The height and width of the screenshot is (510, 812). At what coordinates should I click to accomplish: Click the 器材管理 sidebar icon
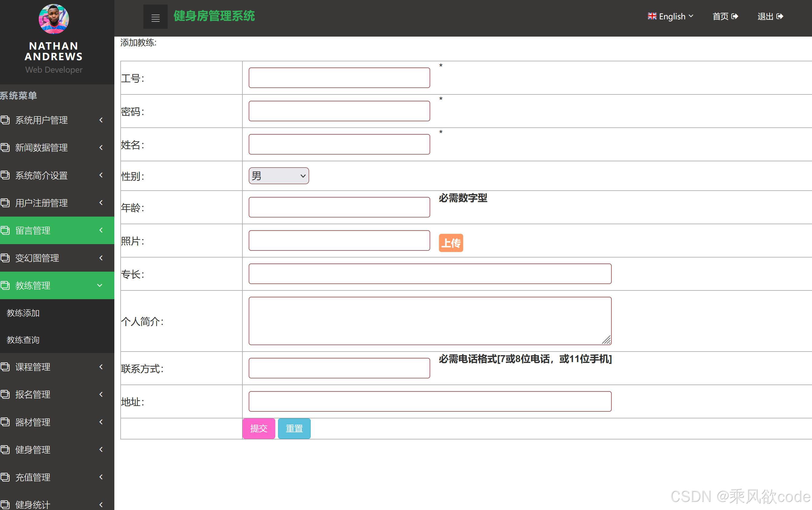(5, 422)
